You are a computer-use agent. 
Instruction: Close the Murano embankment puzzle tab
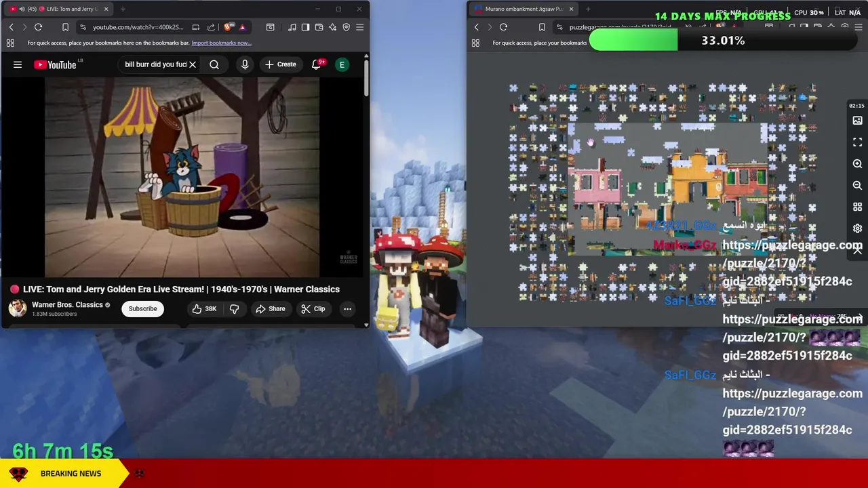pyautogui.click(x=571, y=9)
